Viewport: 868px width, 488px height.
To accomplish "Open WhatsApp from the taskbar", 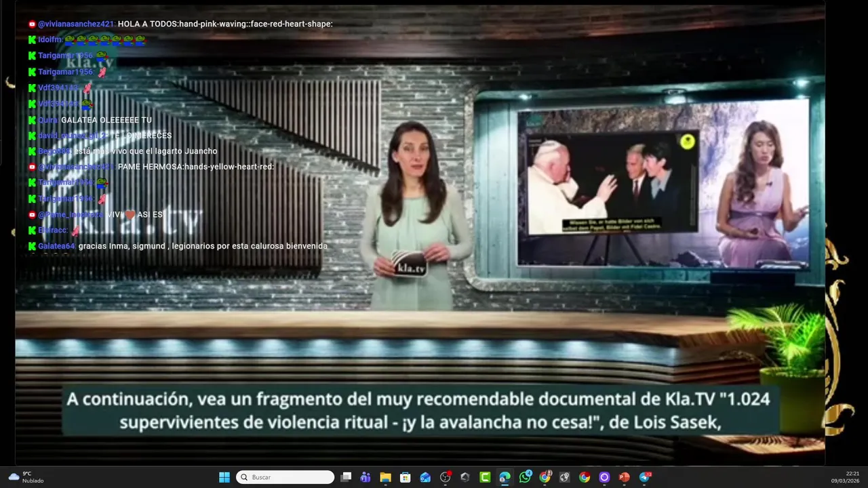I will tap(525, 477).
